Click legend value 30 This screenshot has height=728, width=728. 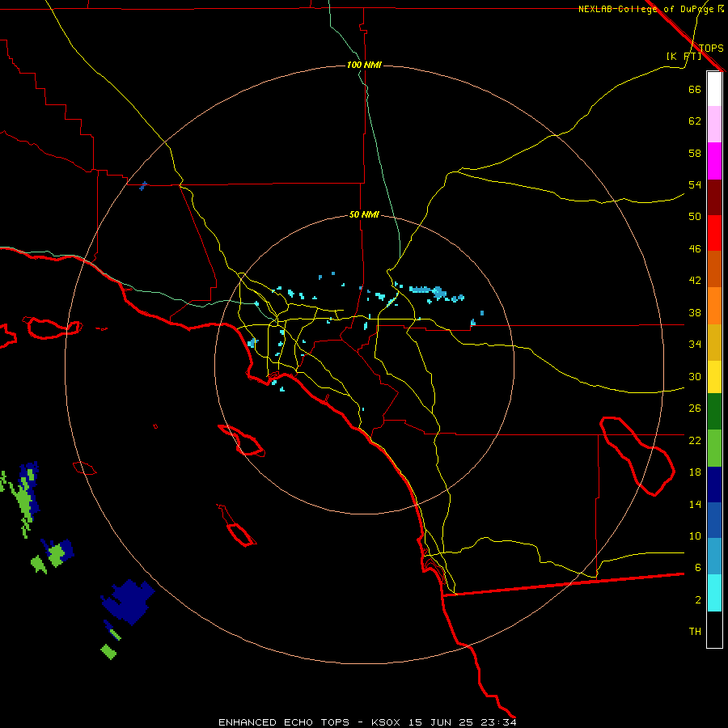695,376
